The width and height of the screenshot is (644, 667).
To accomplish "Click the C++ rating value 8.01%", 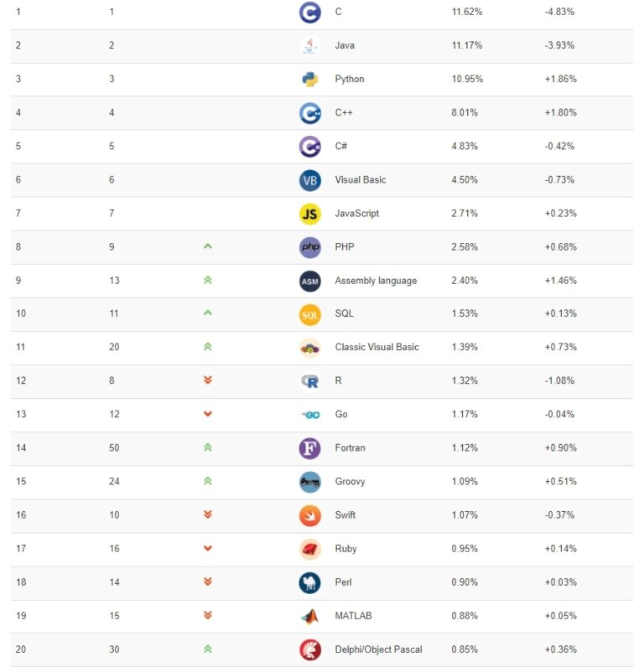I will [465, 113].
